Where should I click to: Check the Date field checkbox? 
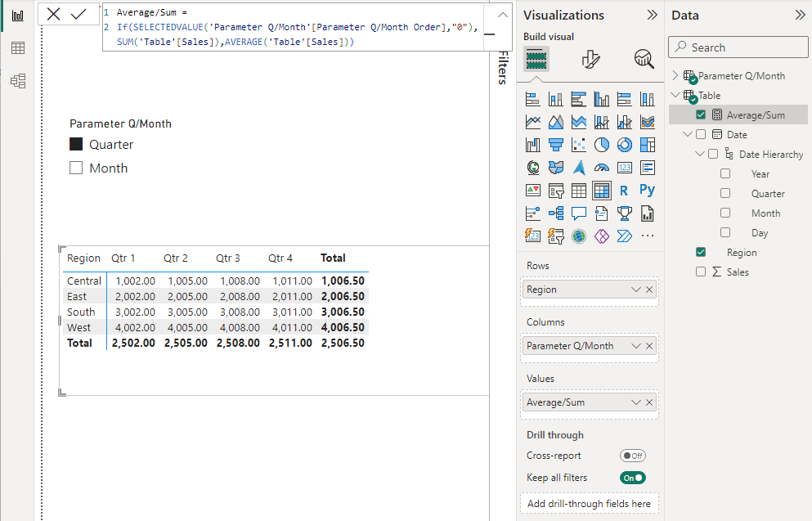(x=701, y=134)
